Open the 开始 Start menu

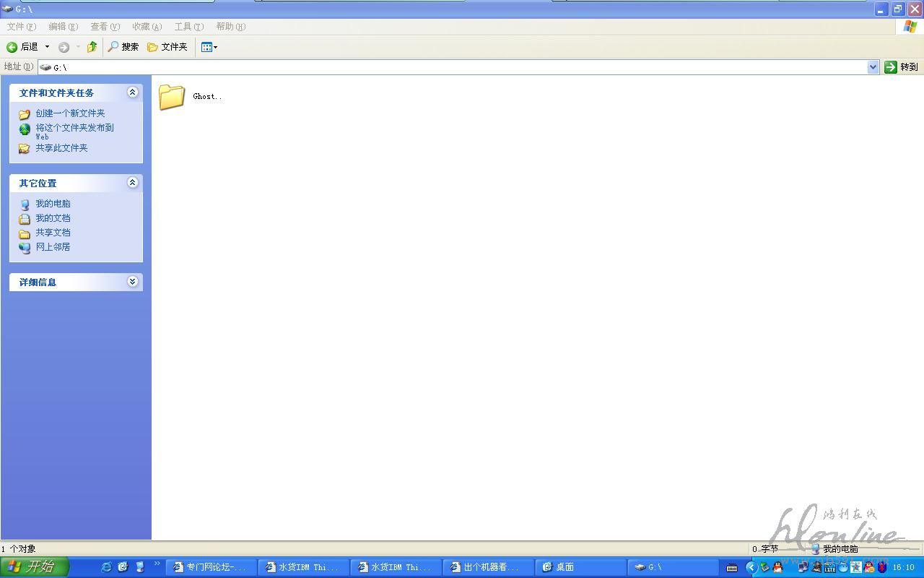pos(35,567)
